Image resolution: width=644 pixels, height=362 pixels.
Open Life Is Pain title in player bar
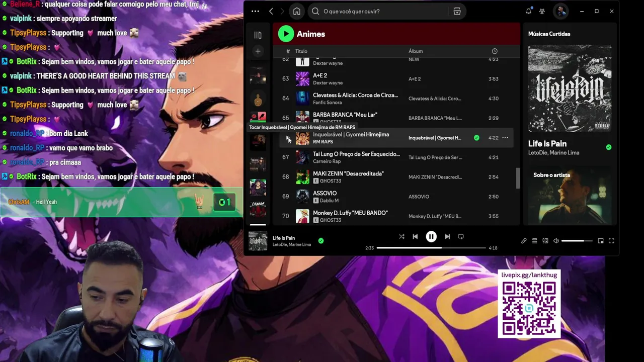[x=284, y=238]
